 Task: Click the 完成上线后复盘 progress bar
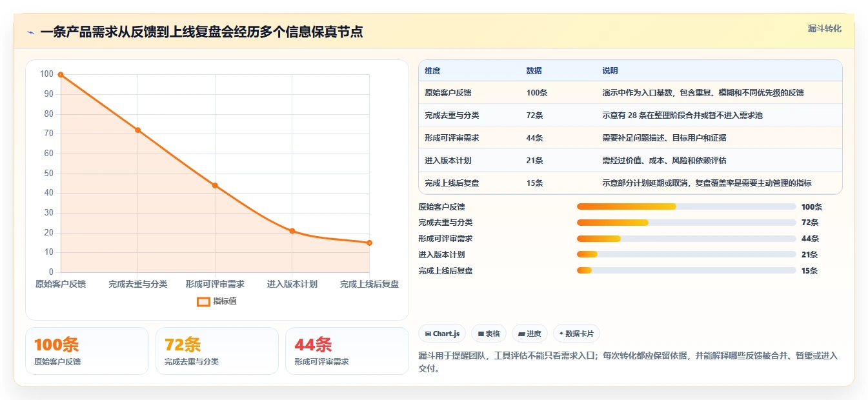[x=686, y=271]
